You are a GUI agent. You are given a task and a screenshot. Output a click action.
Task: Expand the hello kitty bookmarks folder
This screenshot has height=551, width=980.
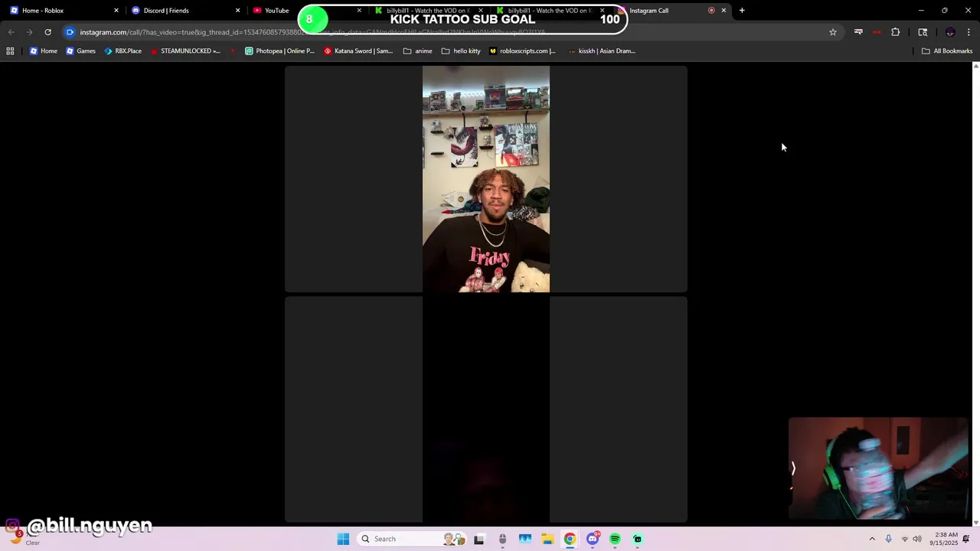click(461, 51)
